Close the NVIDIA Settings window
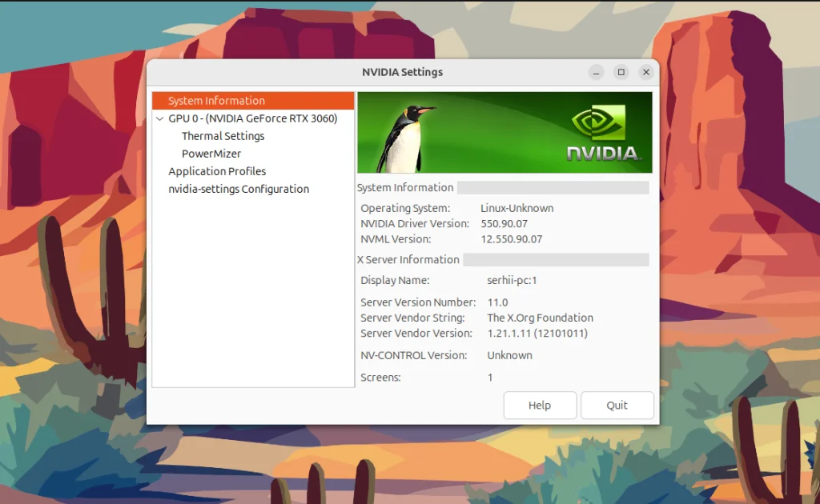 646,72
